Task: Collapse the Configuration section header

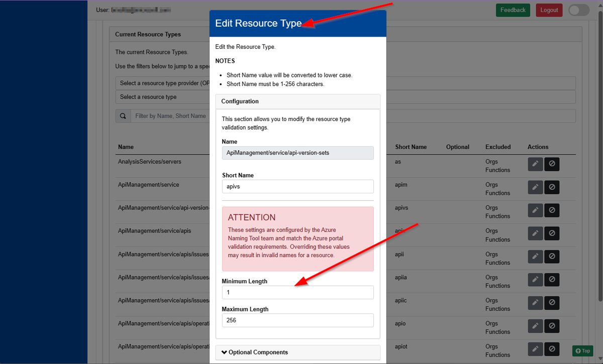Action: 297,101
